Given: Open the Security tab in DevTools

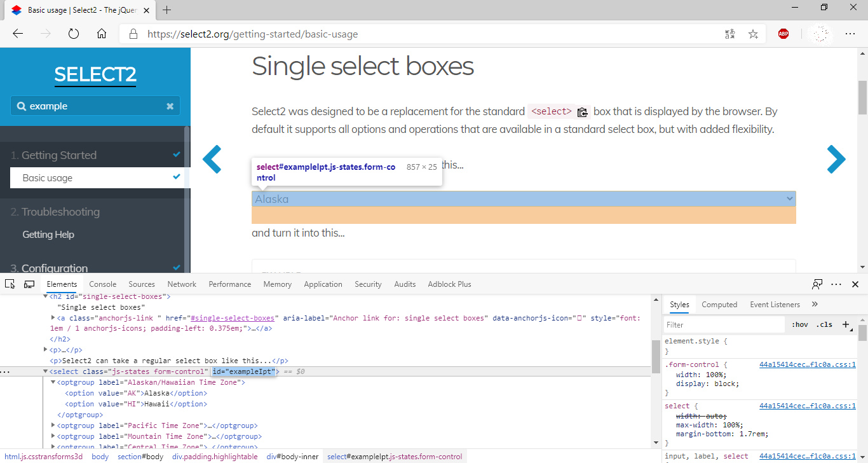Looking at the screenshot, I should [369, 284].
